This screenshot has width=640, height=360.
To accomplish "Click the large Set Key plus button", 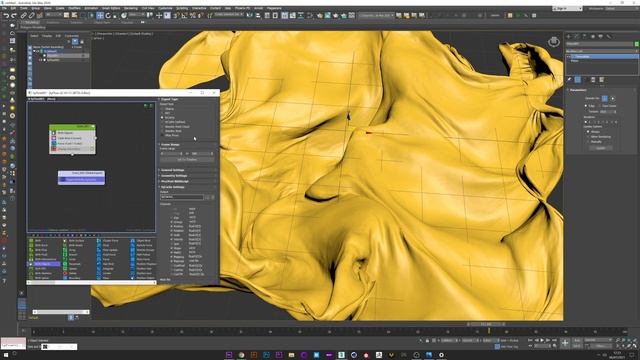I will 564,343.
